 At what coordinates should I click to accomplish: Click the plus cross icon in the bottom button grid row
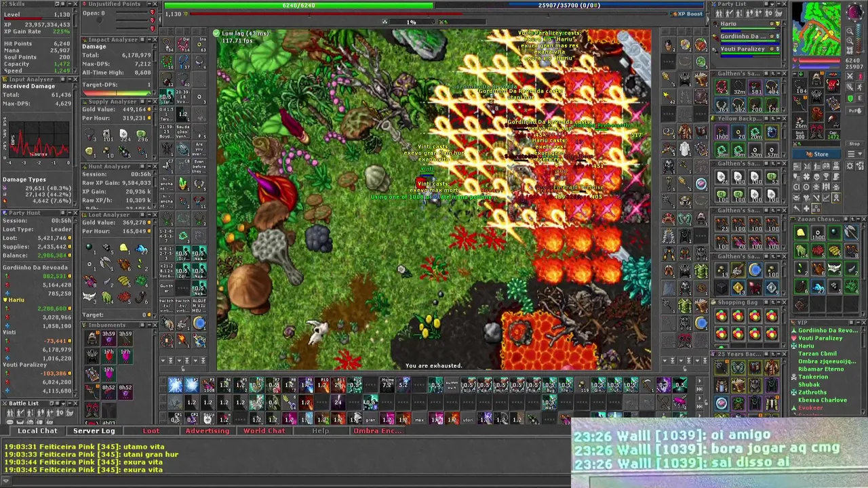click(x=806, y=208)
